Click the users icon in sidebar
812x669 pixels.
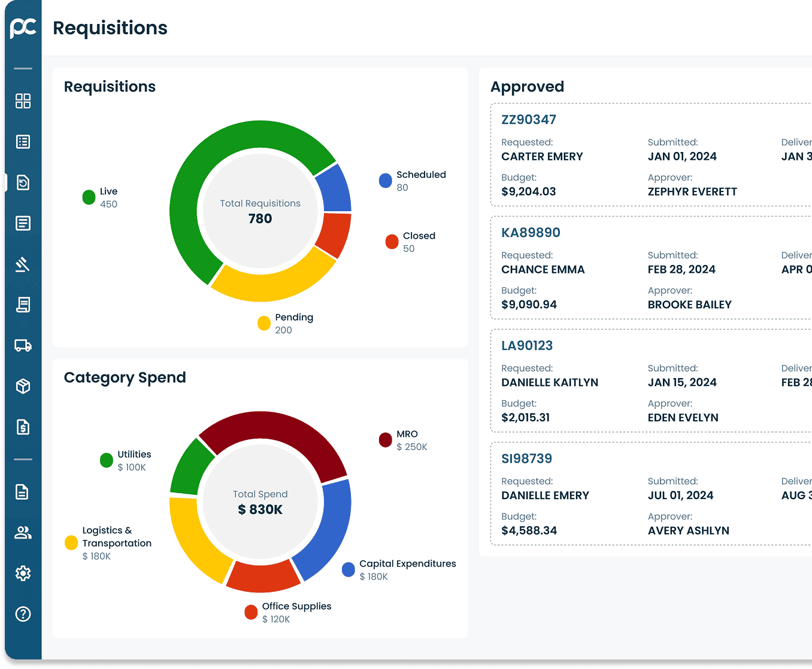tap(23, 533)
